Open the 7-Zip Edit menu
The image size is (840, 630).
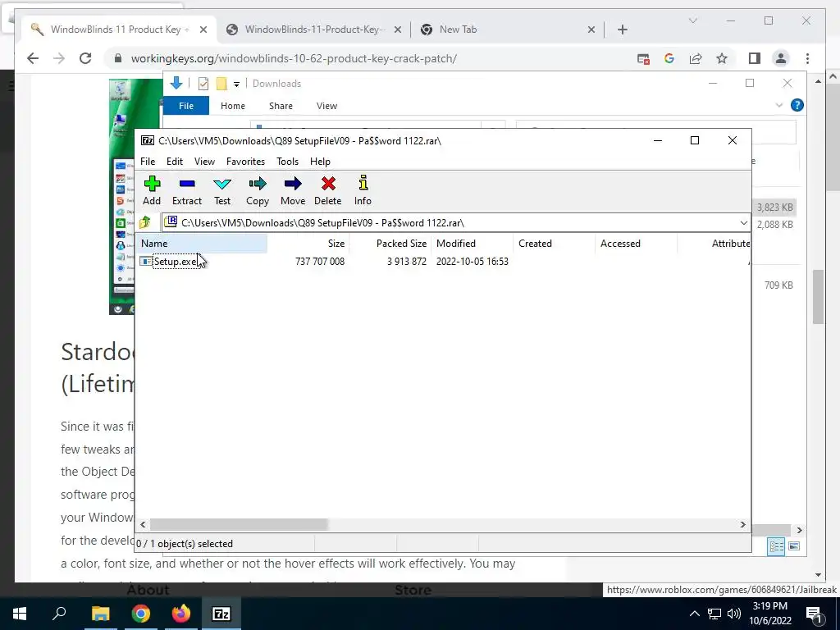click(x=175, y=162)
